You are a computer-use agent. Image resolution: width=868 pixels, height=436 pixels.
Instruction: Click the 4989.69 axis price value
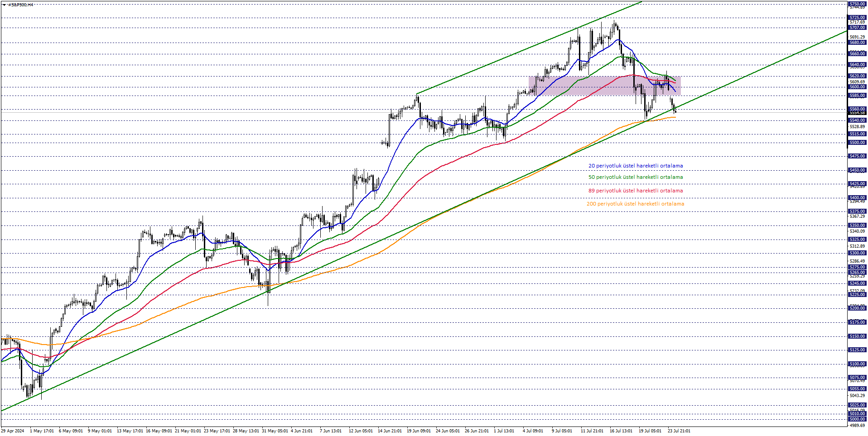click(857, 426)
